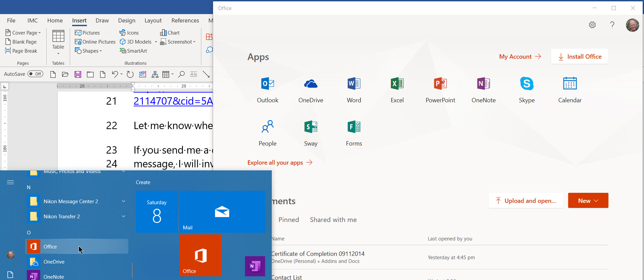Image resolution: width=644 pixels, height=280 pixels.
Task: Open the Mail tile in Start menu
Action: pos(222,212)
